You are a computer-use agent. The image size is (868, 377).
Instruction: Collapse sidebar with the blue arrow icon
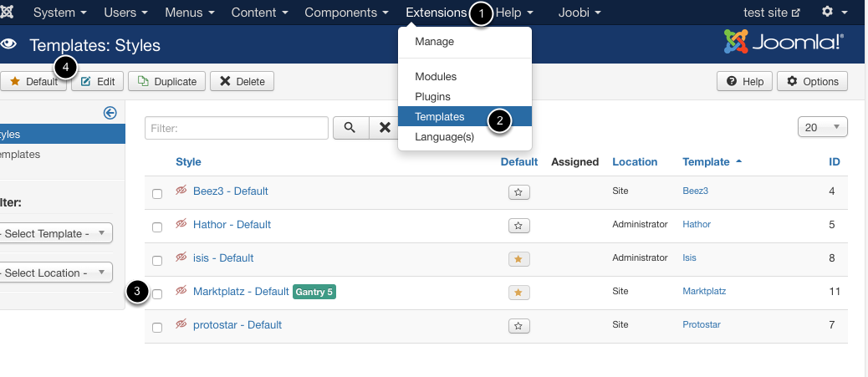click(x=110, y=113)
